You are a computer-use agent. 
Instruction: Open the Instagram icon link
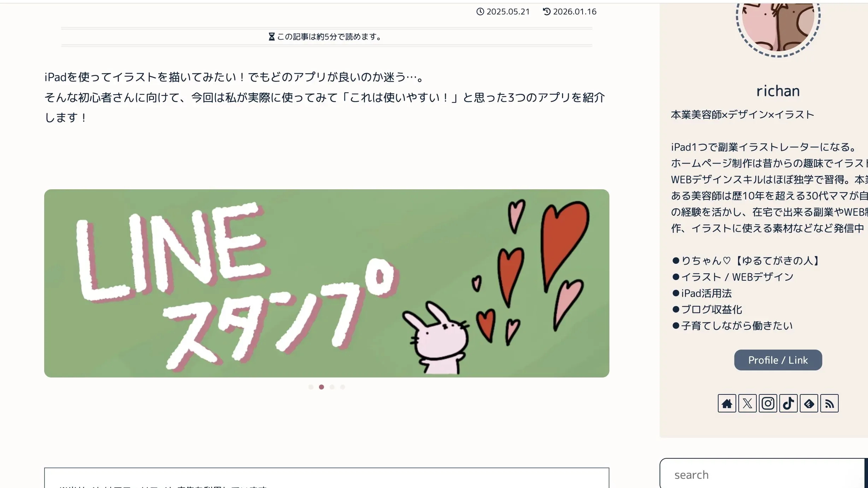coord(768,403)
